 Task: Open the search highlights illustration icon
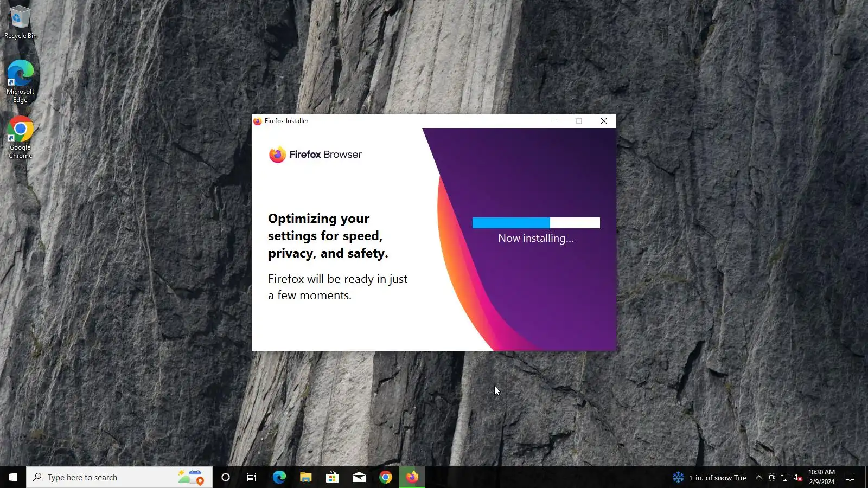191,477
